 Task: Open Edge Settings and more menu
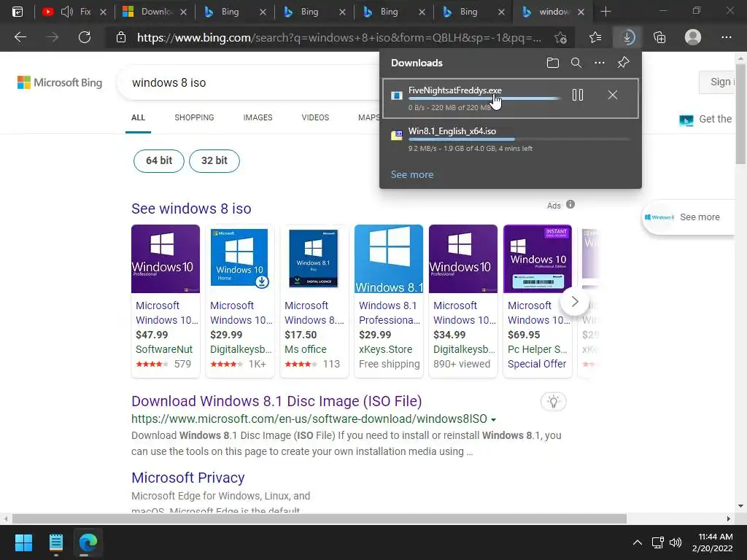tap(726, 37)
